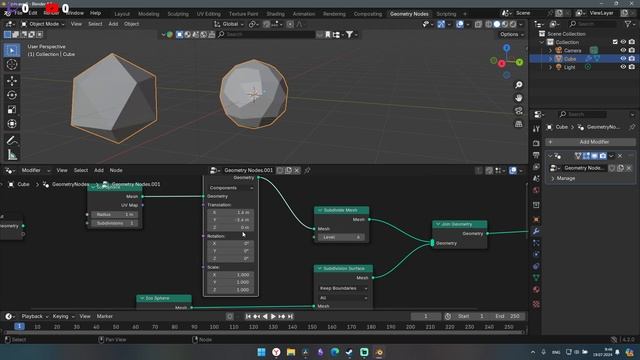
Task: Switch to the Shading workspace tab
Action: (x=276, y=14)
